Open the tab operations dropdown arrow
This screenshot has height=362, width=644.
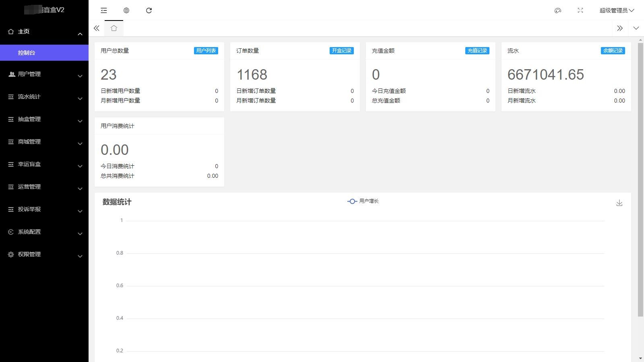coord(636,28)
